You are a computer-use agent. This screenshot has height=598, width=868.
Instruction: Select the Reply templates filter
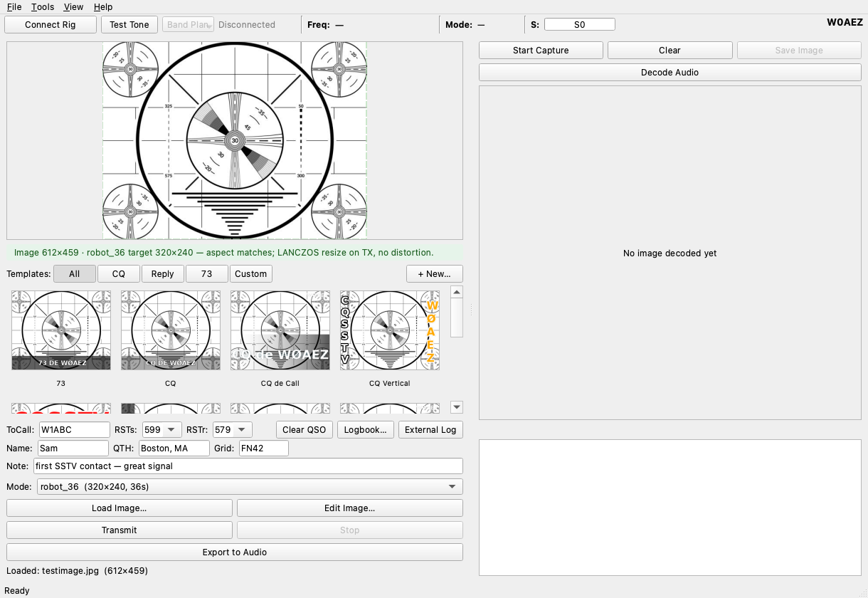(x=162, y=274)
